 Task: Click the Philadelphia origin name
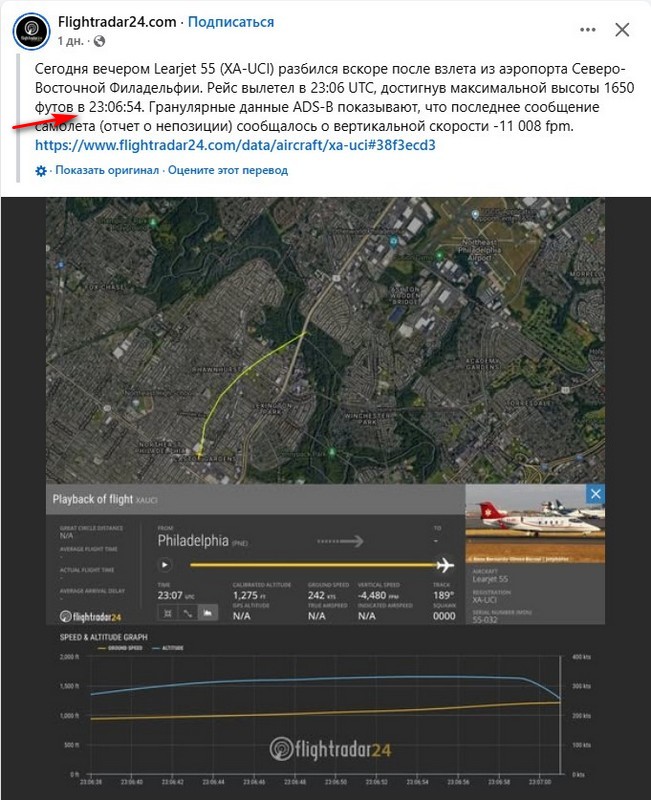(193, 541)
